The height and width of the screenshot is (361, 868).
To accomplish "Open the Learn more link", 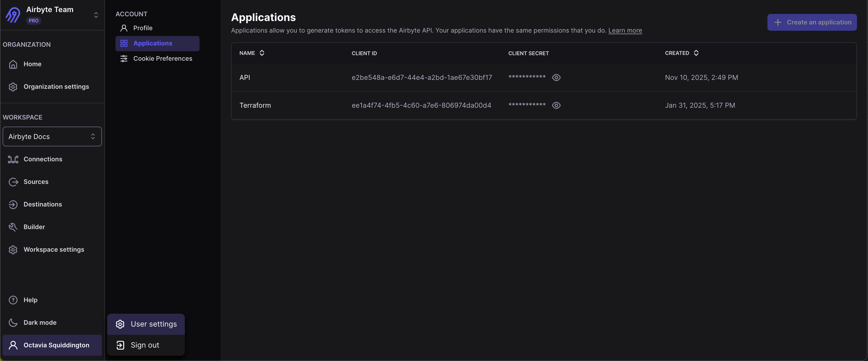I will (625, 30).
